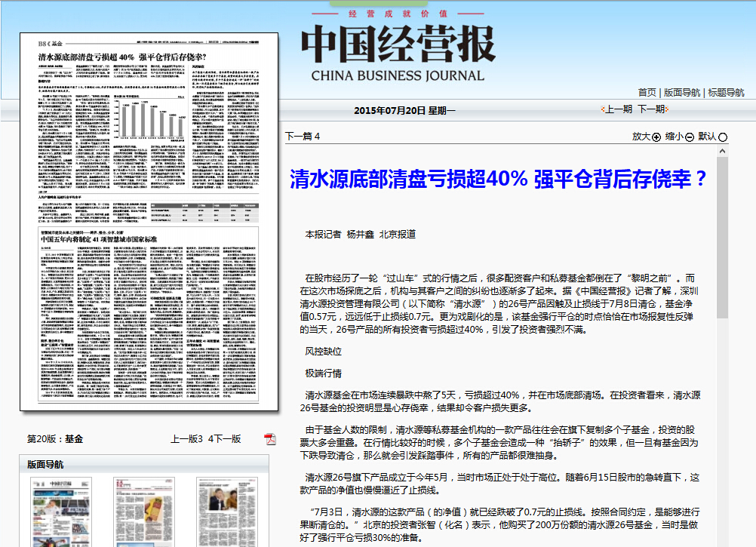Screen dimensions: 756x547
Task: Open the first page thumbnail under 版面导航
Action: pyautogui.click(x=61, y=512)
